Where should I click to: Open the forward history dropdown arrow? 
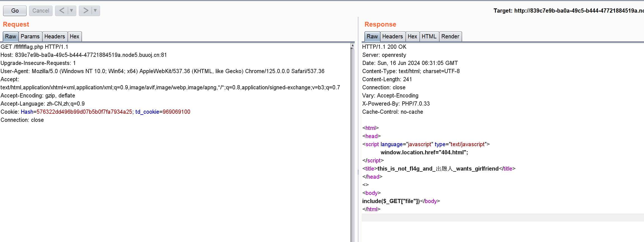(x=95, y=11)
